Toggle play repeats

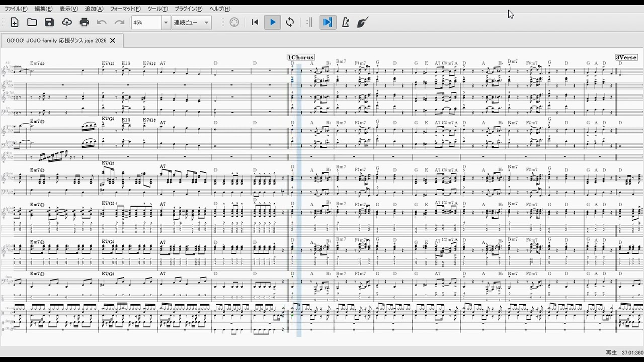(309, 22)
